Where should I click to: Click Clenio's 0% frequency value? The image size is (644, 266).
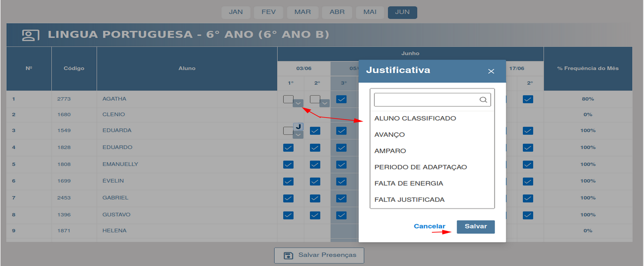(588, 114)
